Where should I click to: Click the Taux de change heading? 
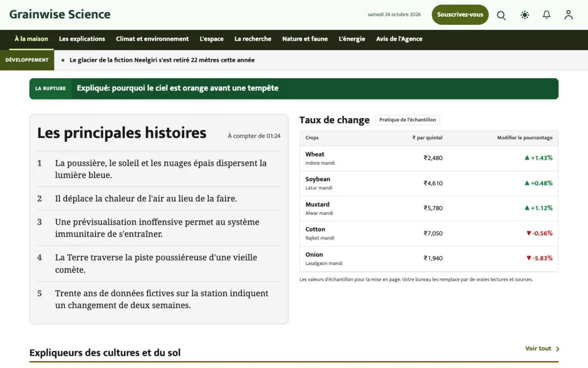click(x=335, y=120)
